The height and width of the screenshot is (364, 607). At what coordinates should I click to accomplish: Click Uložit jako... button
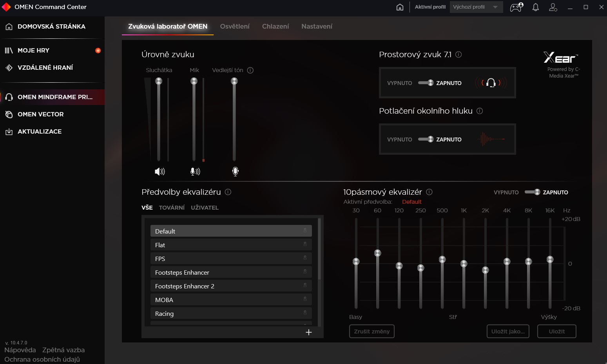click(508, 331)
